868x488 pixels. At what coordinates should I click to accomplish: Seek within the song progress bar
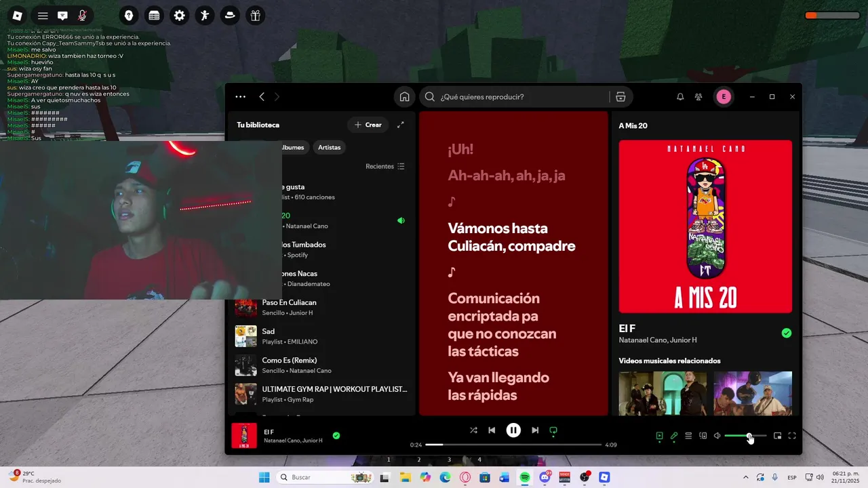[513, 445]
